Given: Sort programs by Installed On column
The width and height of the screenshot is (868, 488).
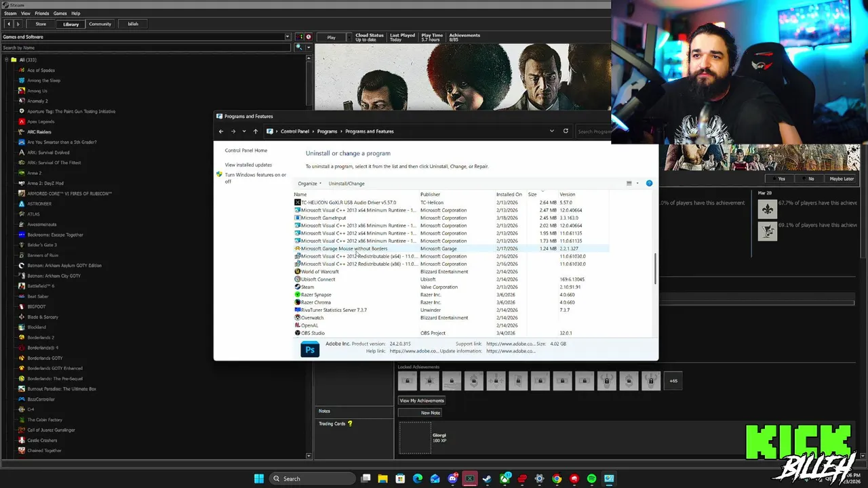Looking at the screenshot, I should [x=509, y=195].
